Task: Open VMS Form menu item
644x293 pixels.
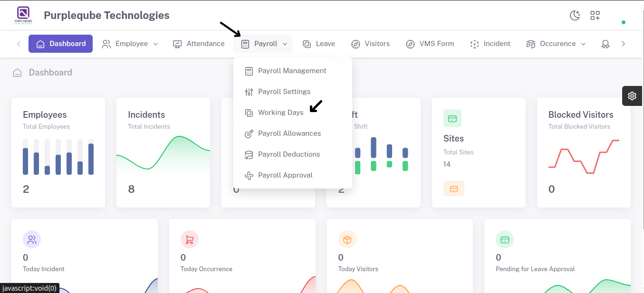Action: pyautogui.click(x=430, y=44)
